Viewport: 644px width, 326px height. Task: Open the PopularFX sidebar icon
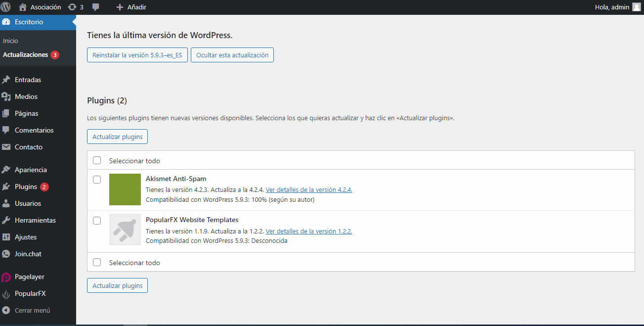6,293
